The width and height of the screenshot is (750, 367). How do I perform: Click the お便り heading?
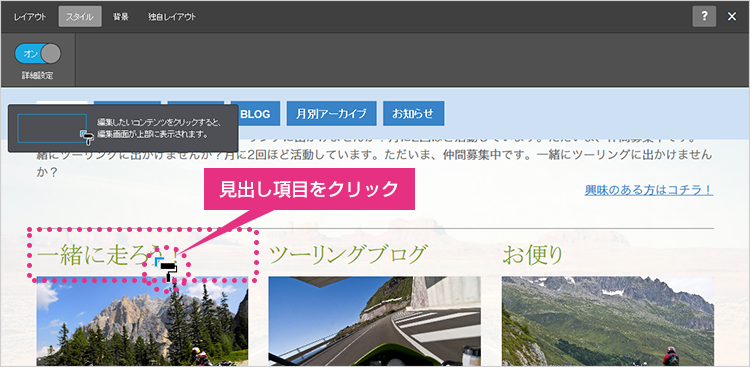point(532,255)
